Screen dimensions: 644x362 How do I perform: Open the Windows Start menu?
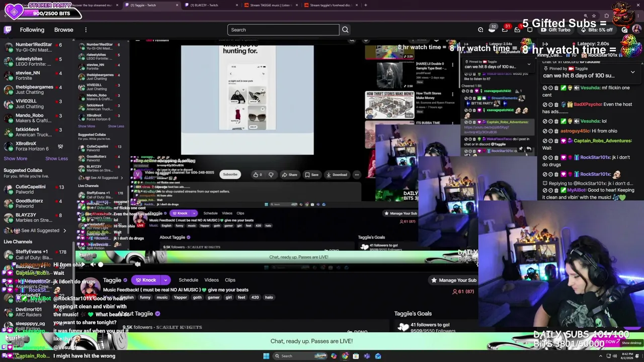pos(266,356)
